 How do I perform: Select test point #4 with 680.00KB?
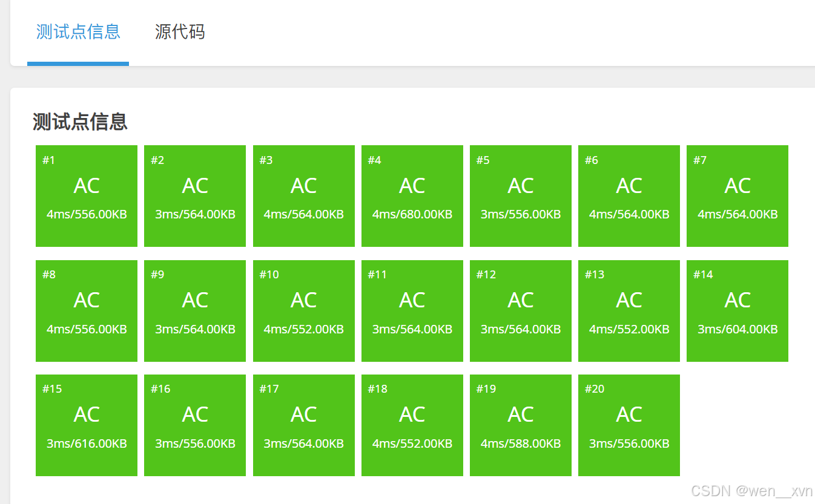pos(412,196)
